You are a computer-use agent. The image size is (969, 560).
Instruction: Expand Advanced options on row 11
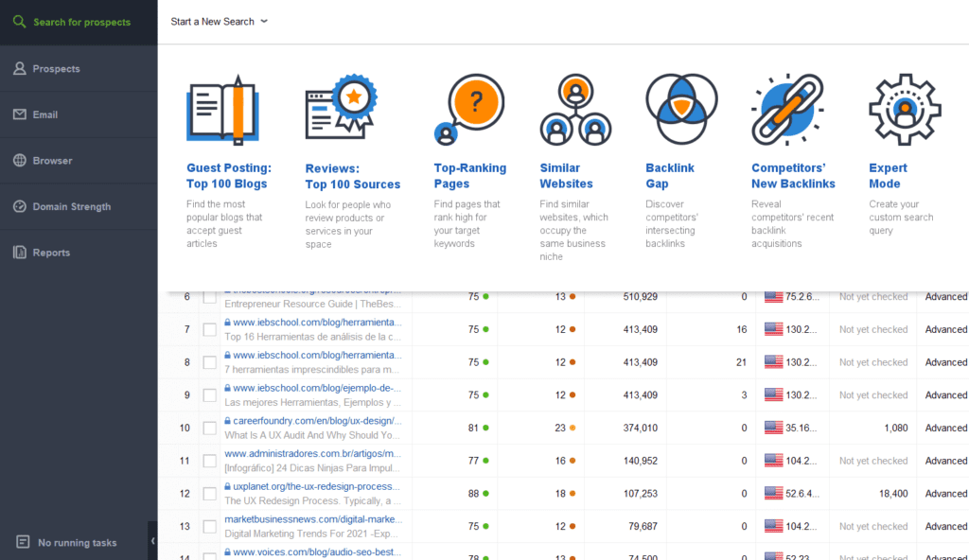945,461
